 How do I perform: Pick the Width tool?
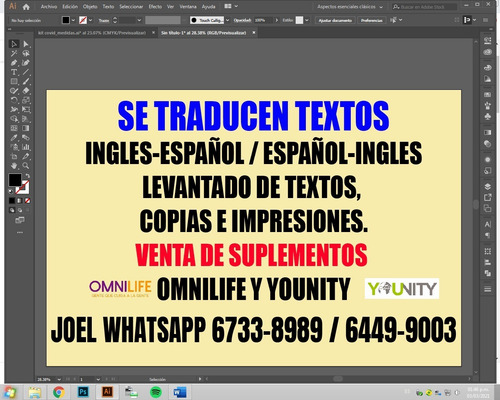pyautogui.click(x=14, y=109)
